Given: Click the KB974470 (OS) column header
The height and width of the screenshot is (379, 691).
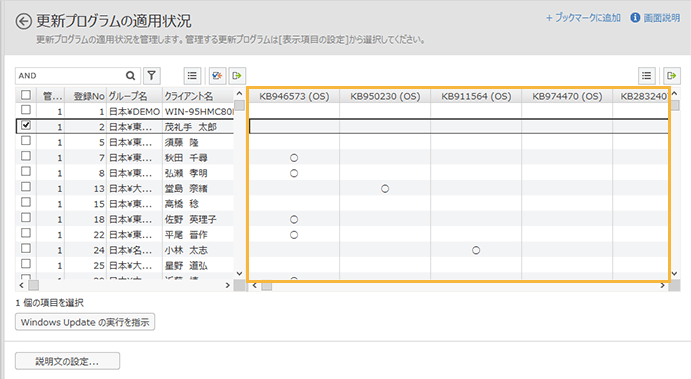Looking at the screenshot, I should [567, 96].
